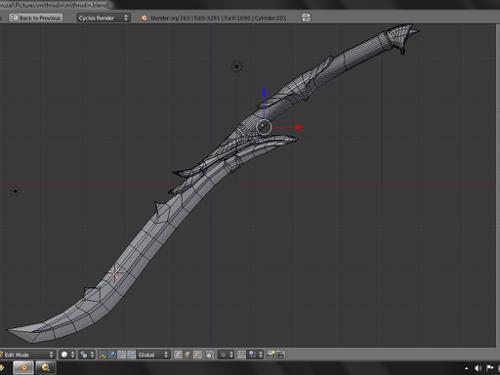This screenshot has height=375, width=500.
Task: Select the lamp object dot above the sword
Action: pyautogui.click(x=236, y=67)
